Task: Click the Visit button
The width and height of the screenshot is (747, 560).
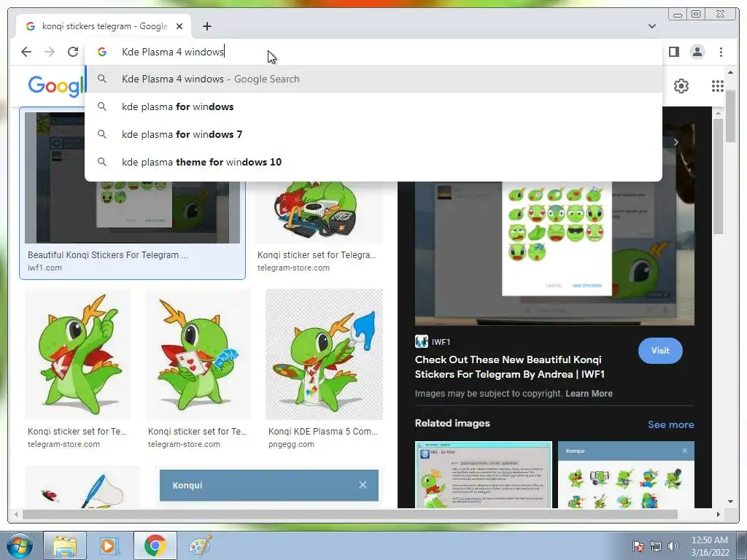Action: coord(660,351)
